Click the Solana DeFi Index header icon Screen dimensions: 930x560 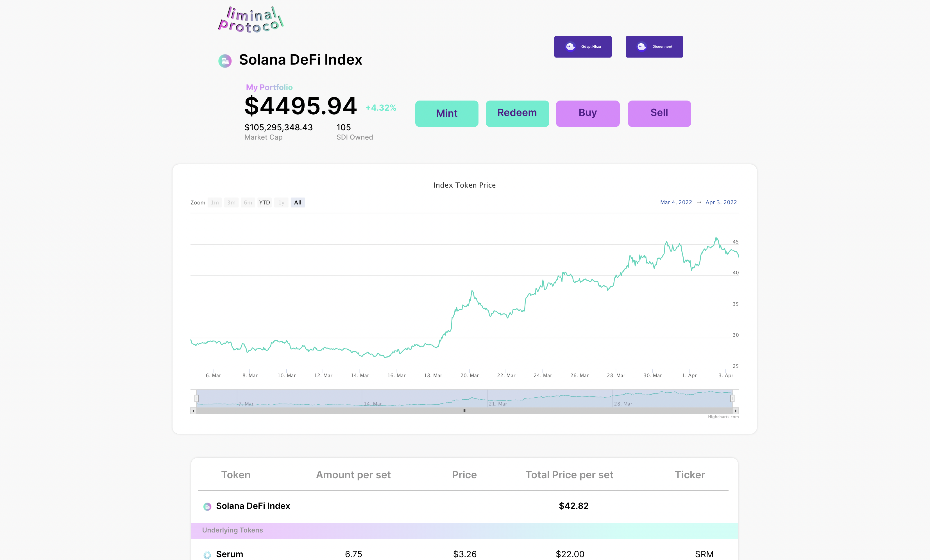(225, 60)
